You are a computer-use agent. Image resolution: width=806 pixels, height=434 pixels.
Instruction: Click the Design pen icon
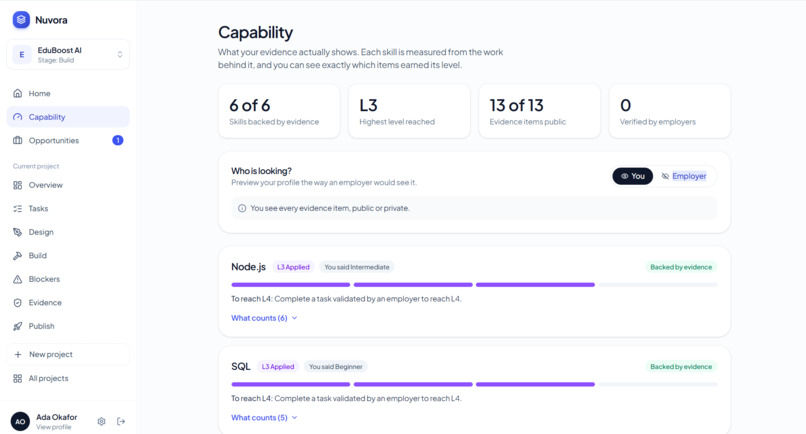(17, 232)
